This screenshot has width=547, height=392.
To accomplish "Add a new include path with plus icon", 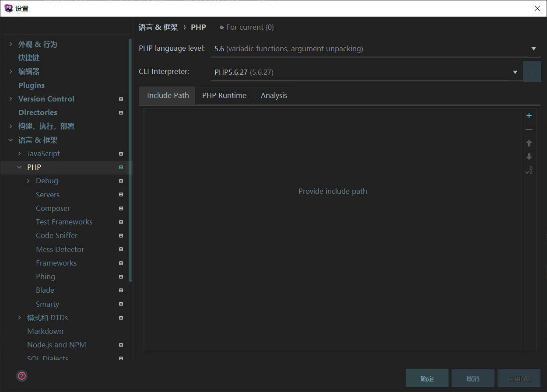I will coord(529,115).
